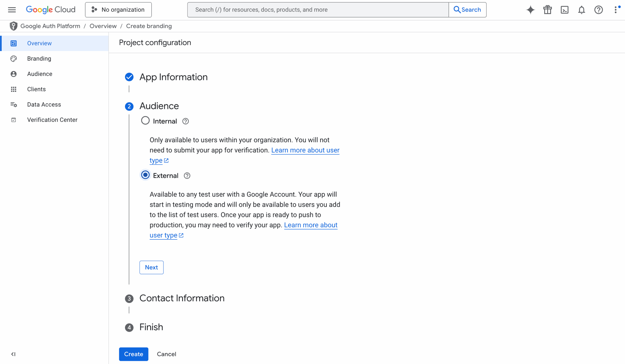Viewport: 625px width, 364px height.
Task: Go to Data Access in the sidebar
Action: [x=54, y=105]
